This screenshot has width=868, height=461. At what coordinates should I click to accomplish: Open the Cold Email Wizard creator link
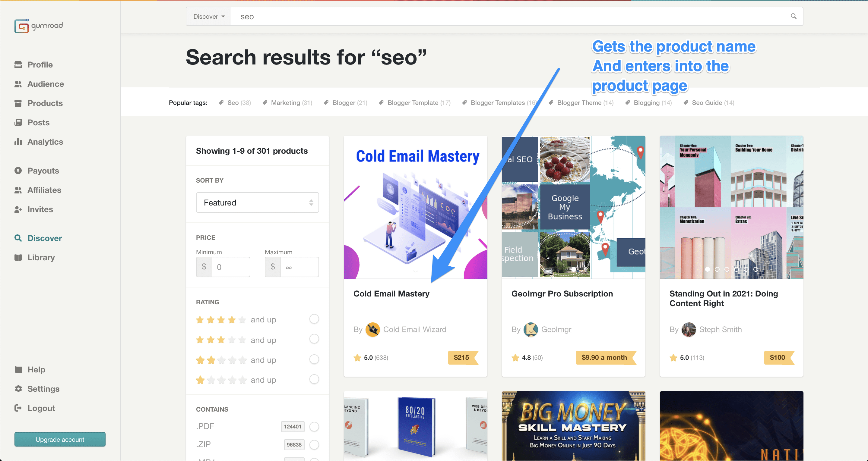415,329
